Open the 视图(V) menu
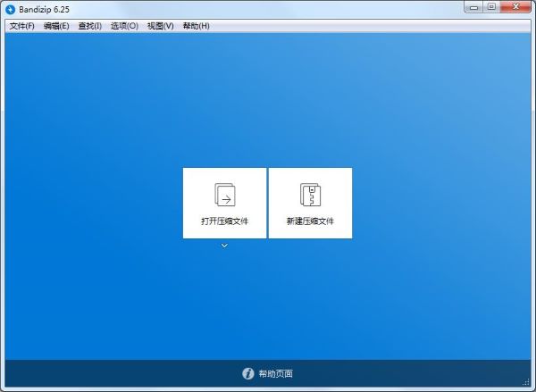536x392 pixels. tap(160, 26)
